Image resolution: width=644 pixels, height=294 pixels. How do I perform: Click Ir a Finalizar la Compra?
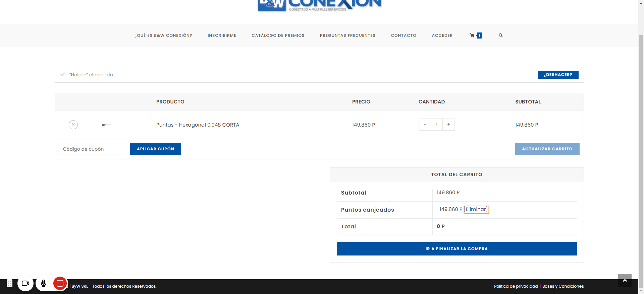click(457, 249)
